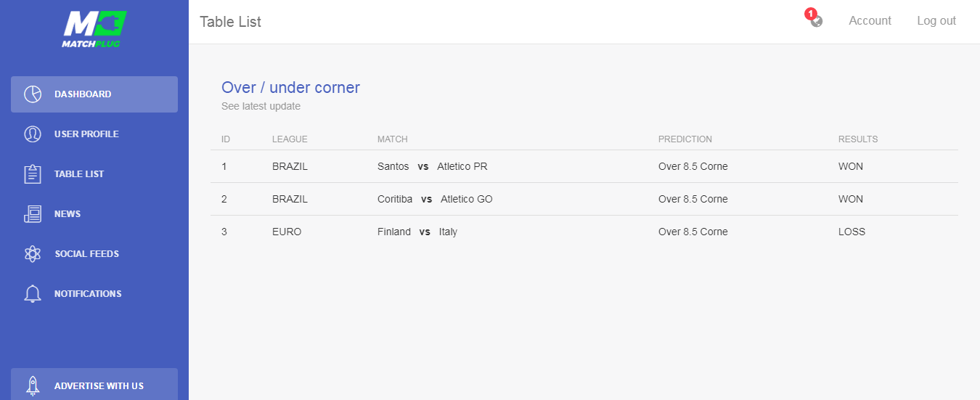Select TABLE LIST in the sidebar
This screenshot has height=400, width=980.
[94, 174]
